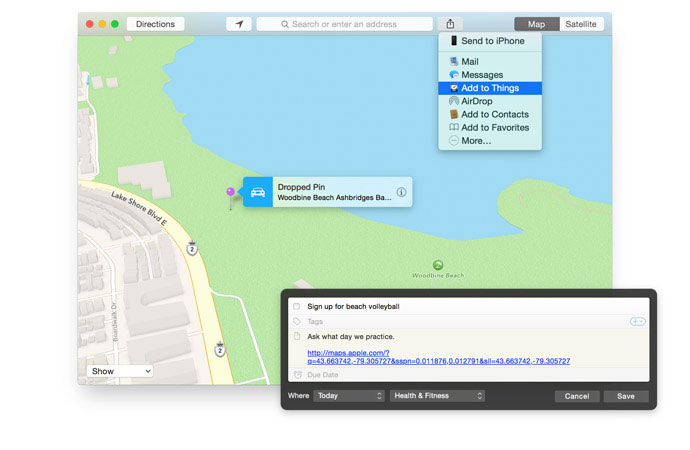Click the tag icon in the Things dialog
This screenshot has height=450, width=690.
coord(297,322)
